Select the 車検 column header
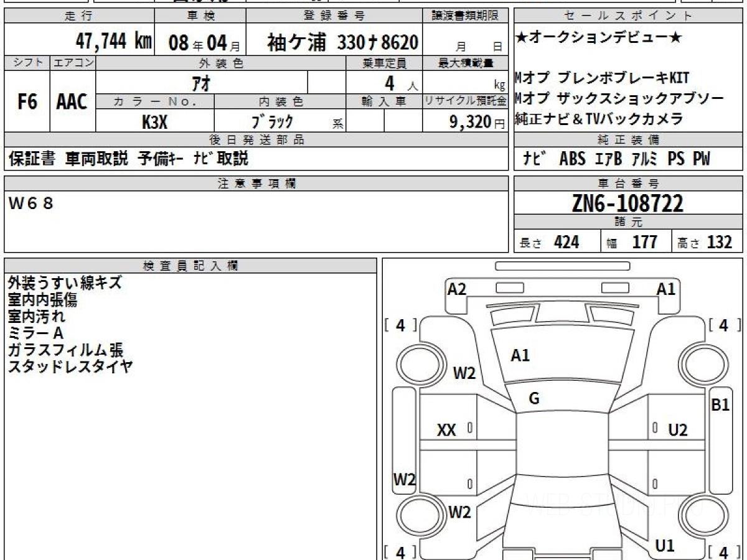Screen dimensions: 747x560 click(200, 16)
